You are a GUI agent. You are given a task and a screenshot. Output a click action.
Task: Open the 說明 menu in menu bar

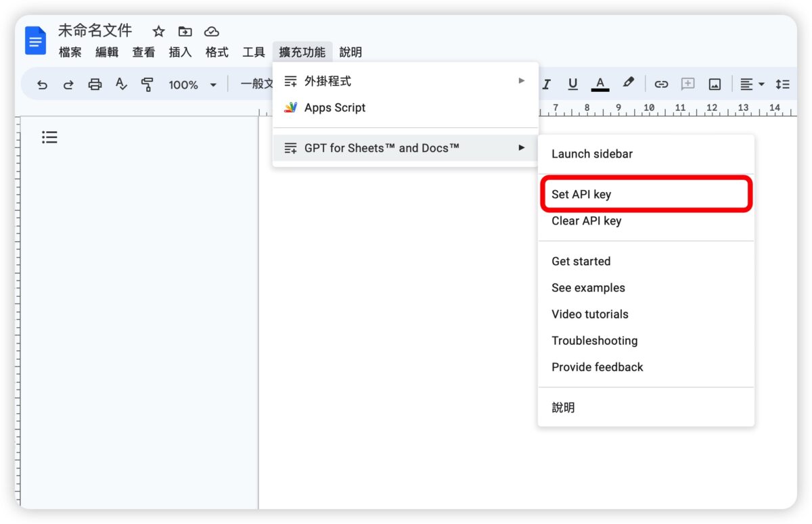coord(351,52)
